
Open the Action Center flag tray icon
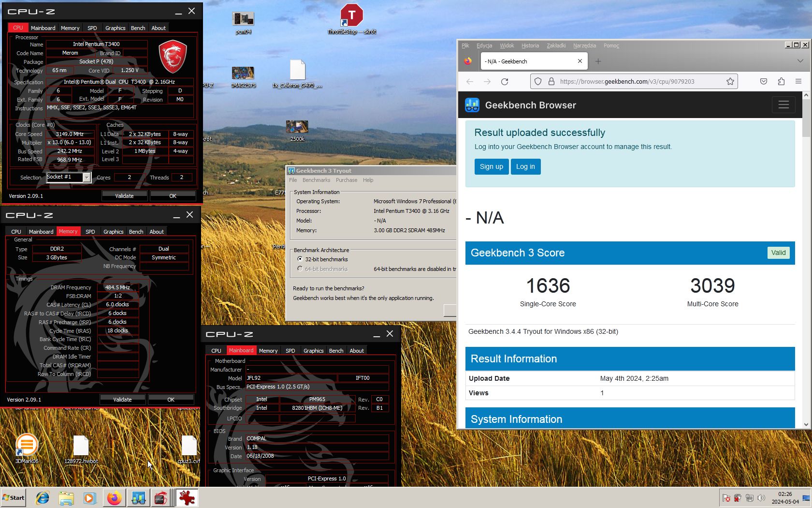click(726, 498)
